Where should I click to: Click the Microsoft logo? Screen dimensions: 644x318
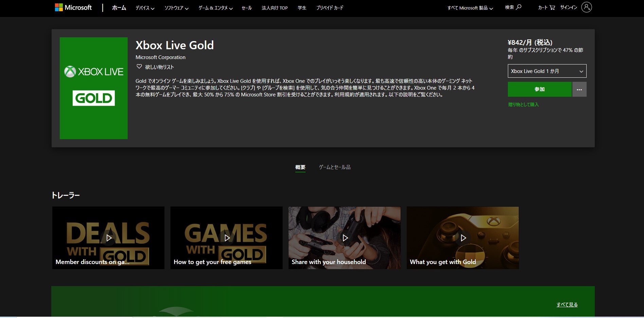click(73, 7)
